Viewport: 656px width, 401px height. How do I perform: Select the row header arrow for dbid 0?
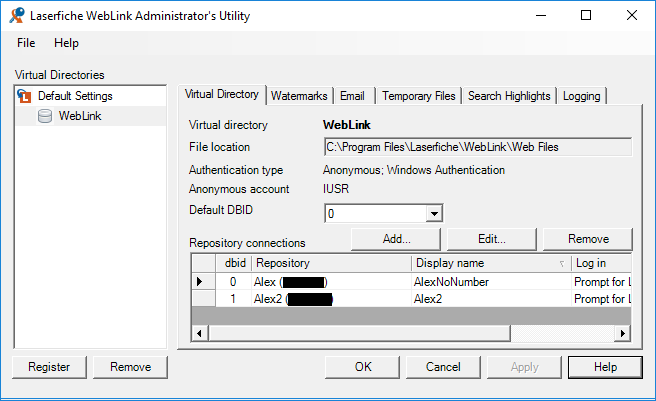coord(203,282)
